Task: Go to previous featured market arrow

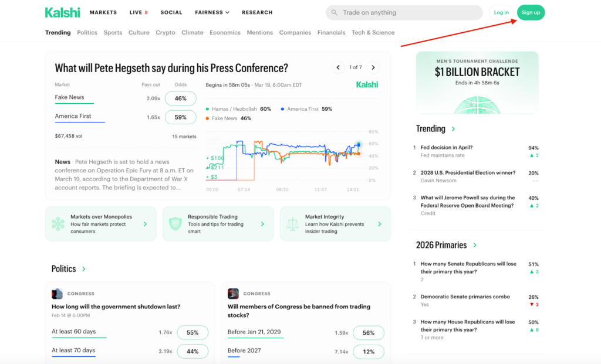Action: click(338, 67)
